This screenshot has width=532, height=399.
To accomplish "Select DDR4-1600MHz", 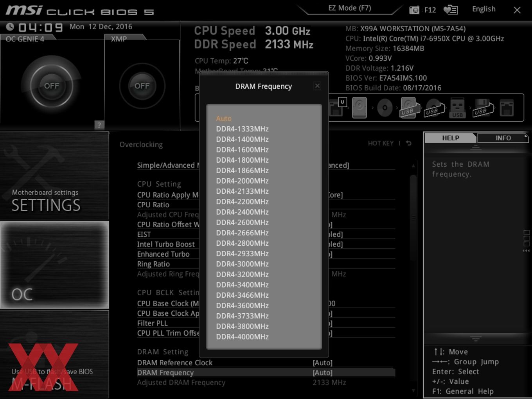I will [243, 149].
